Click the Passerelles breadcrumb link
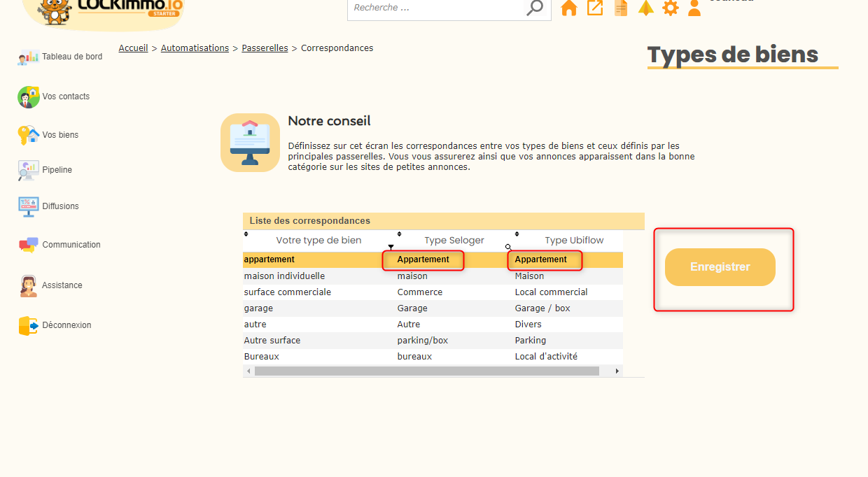The image size is (868, 477). 265,48
